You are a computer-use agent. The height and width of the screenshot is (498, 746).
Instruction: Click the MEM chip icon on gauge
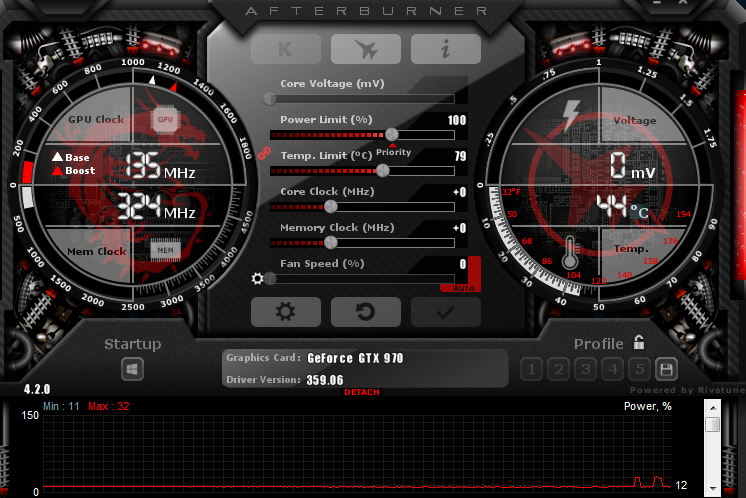(165, 250)
